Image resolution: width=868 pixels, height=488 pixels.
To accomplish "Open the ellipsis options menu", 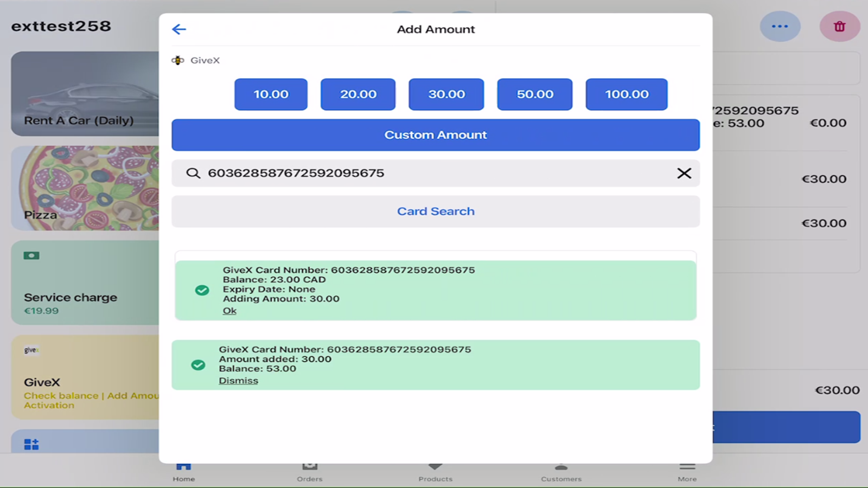I will (x=780, y=26).
